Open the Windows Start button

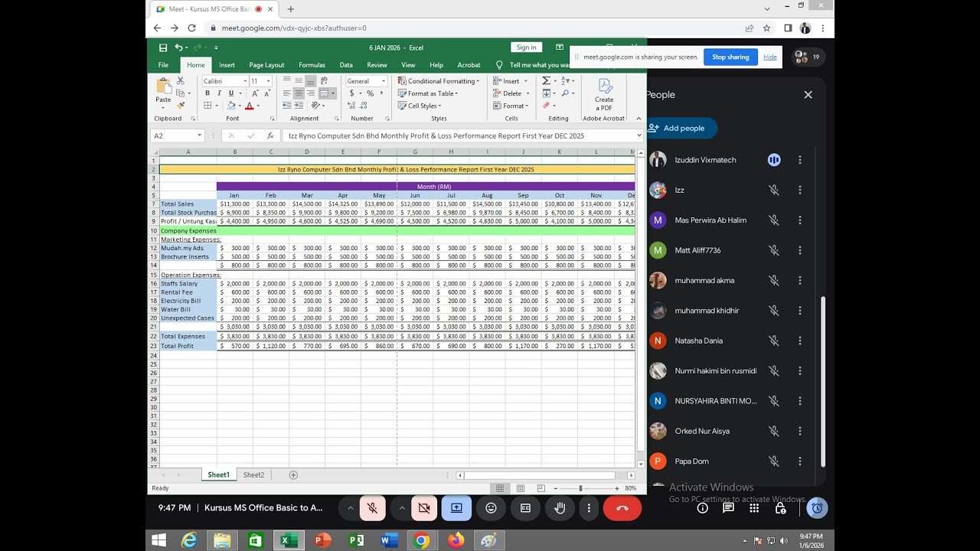[158, 540]
